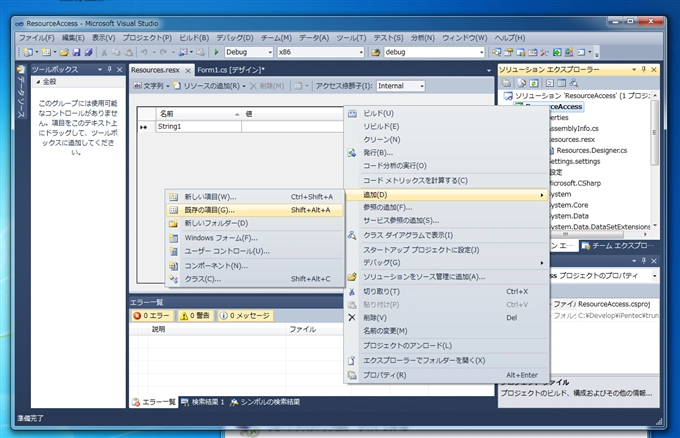Click the 名前 column header
The height and width of the screenshot is (438, 680).
[199, 114]
